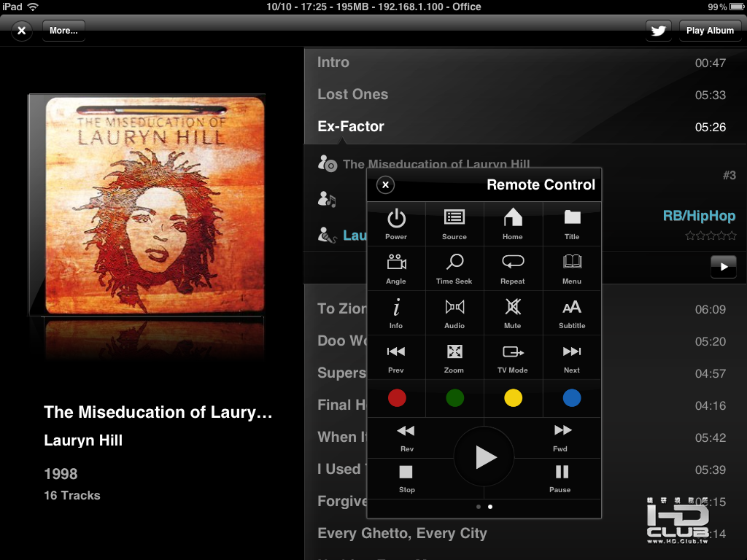Switch camera Angle
The height and width of the screenshot is (560, 747).
(396, 268)
